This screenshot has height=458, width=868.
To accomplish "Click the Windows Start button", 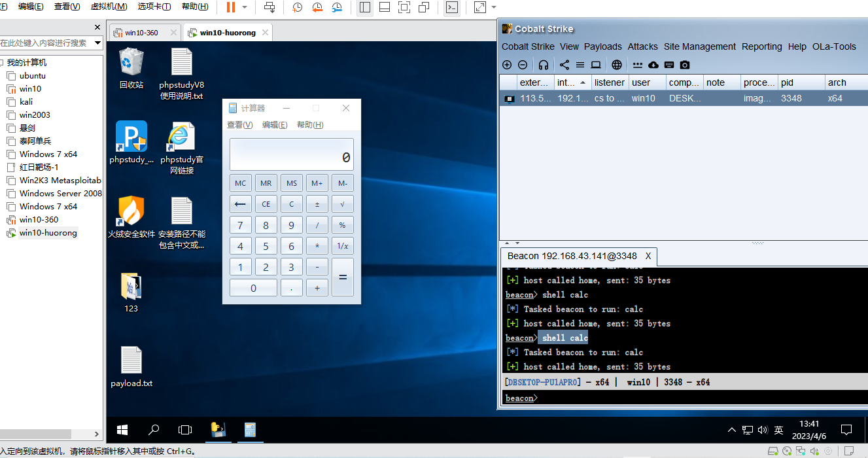I will (x=122, y=430).
